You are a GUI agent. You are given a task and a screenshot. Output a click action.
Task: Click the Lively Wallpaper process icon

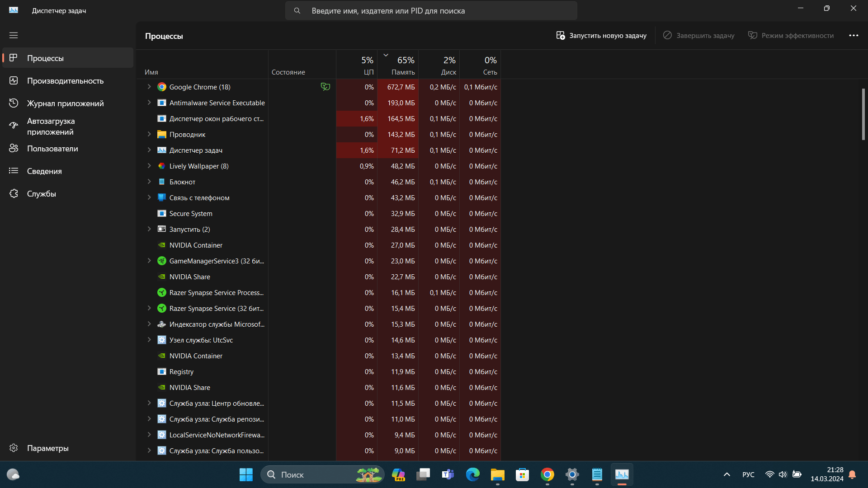(x=162, y=166)
